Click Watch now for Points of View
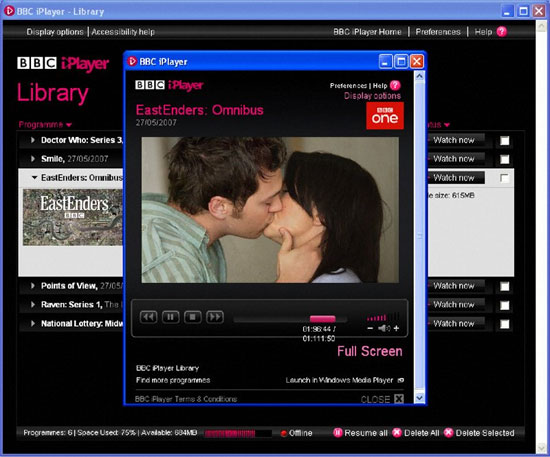Image resolution: width=550 pixels, height=457 pixels. [x=456, y=285]
